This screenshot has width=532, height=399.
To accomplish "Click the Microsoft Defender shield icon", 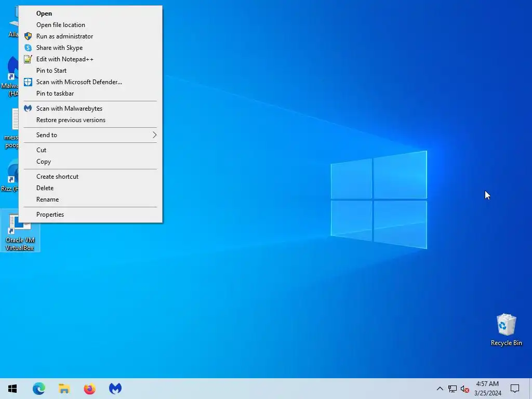I will (x=28, y=82).
